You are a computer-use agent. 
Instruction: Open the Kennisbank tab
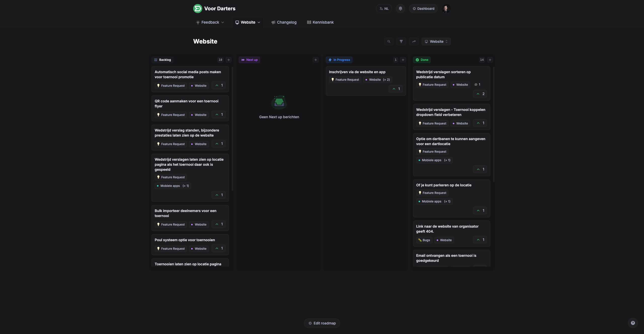point(320,22)
